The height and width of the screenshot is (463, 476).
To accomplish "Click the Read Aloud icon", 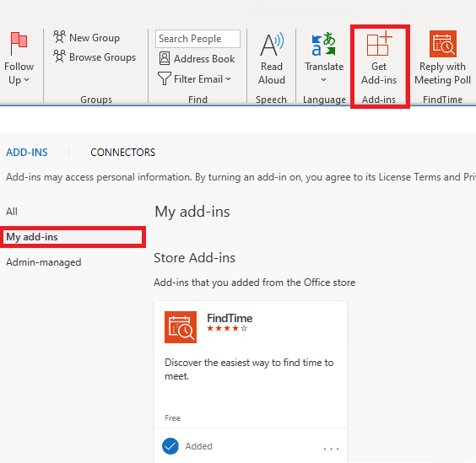I will (x=272, y=45).
